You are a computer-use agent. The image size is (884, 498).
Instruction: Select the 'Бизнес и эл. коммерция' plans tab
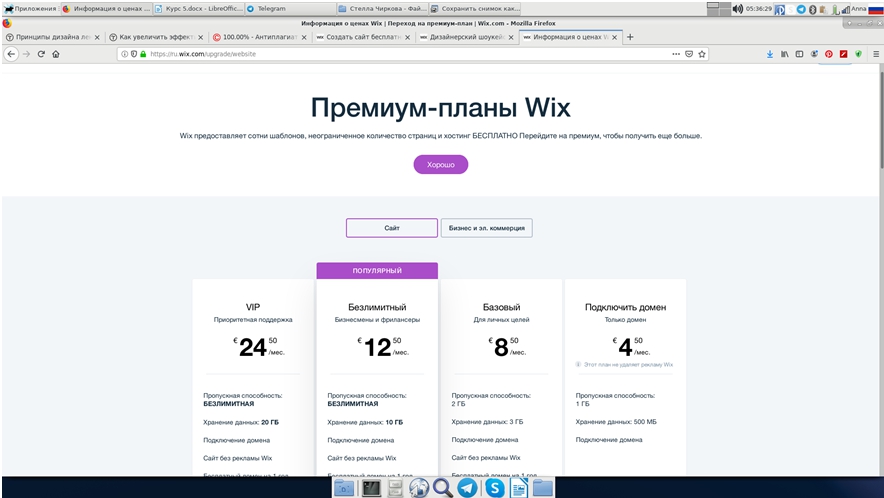coord(486,228)
